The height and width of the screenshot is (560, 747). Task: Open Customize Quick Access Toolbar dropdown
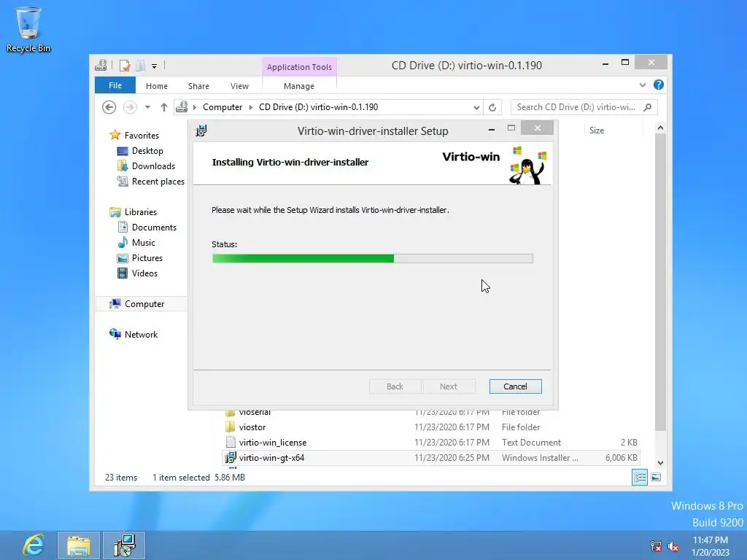point(155,66)
